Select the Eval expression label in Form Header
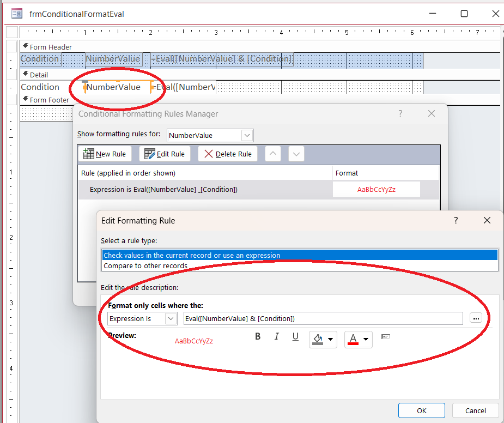This screenshot has width=504, height=423. pos(222,59)
